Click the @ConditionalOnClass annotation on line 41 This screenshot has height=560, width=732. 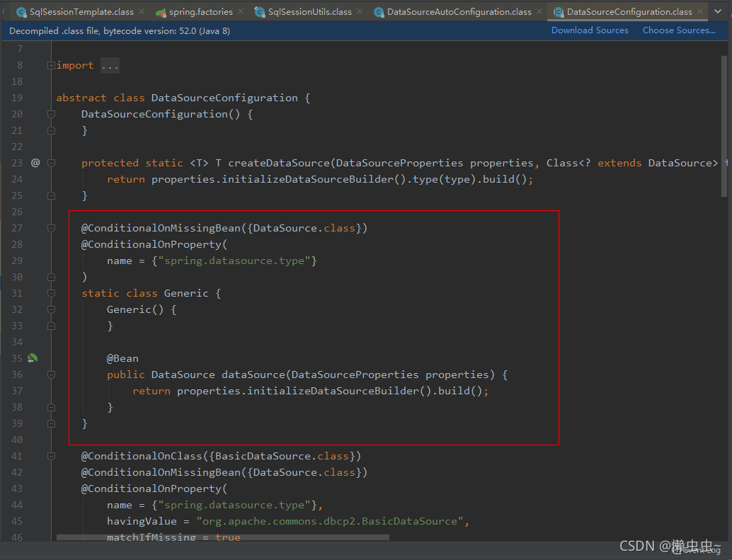tap(142, 456)
